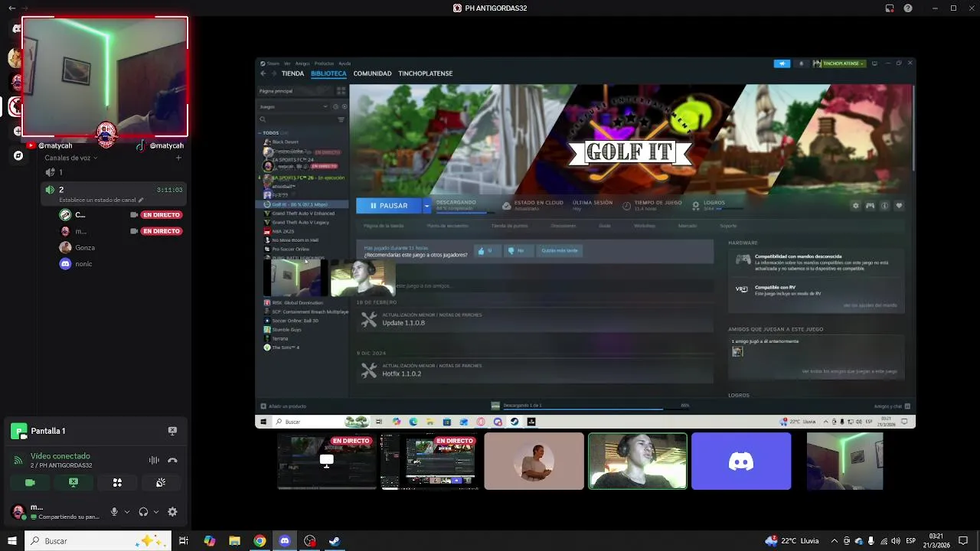
Task: Click Steam announcements megaphone button
Action: [782, 64]
